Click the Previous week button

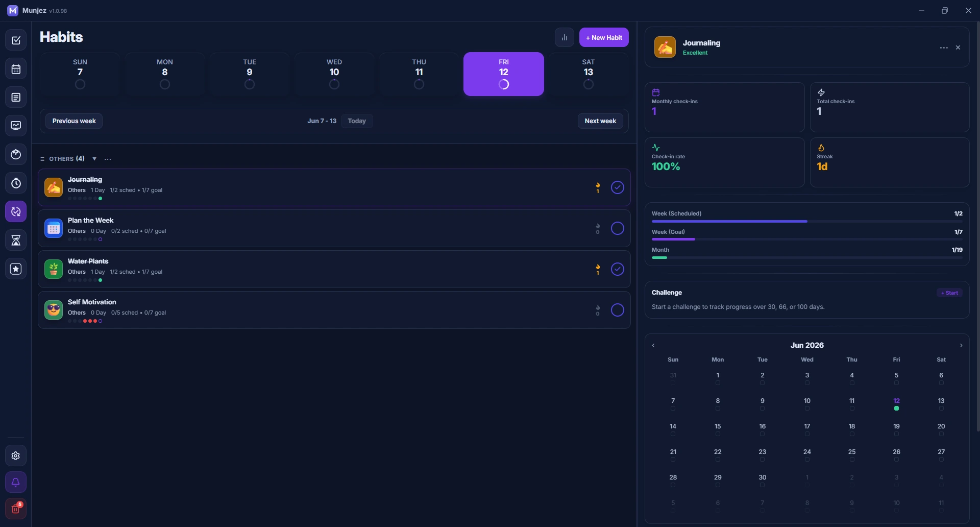[74, 121]
